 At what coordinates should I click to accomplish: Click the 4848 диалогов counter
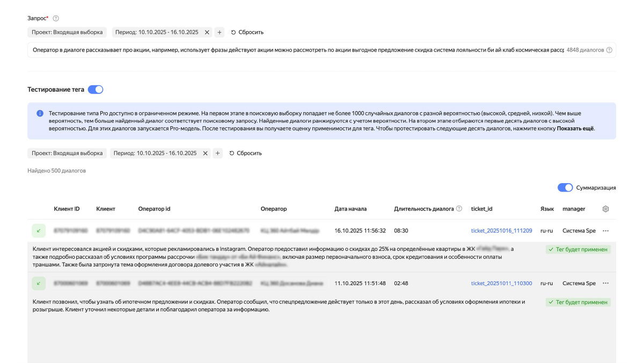pyautogui.click(x=586, y=50)
